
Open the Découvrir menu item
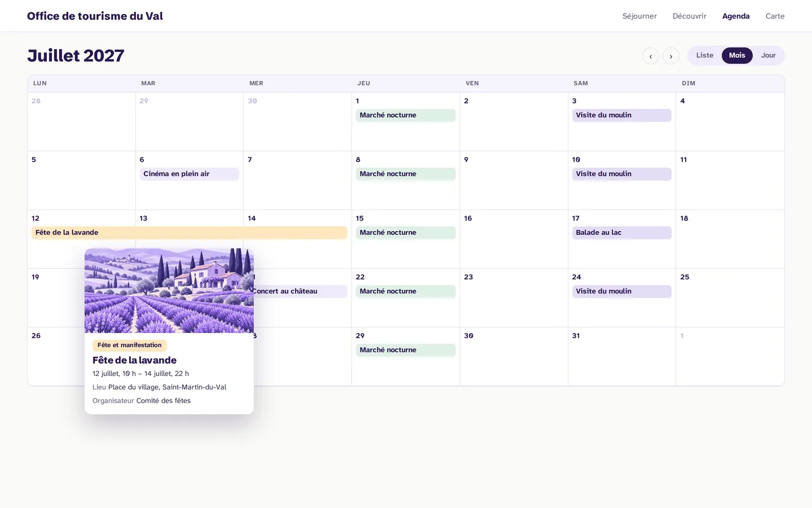(x=689, y=16)
